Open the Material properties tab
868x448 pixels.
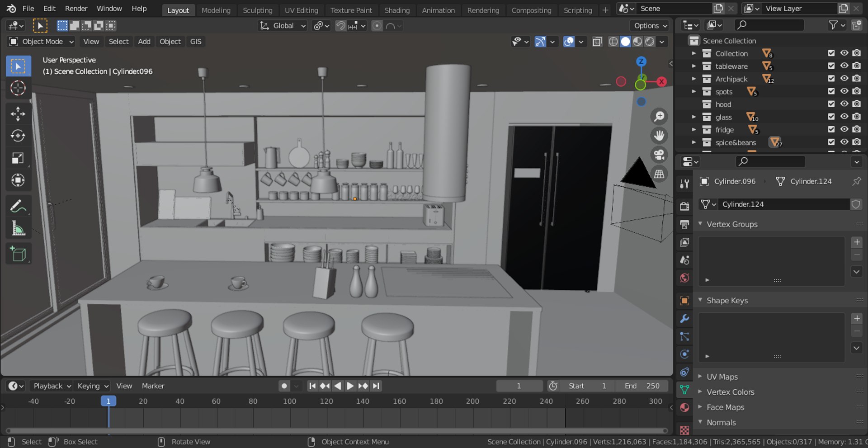point(684,407)
